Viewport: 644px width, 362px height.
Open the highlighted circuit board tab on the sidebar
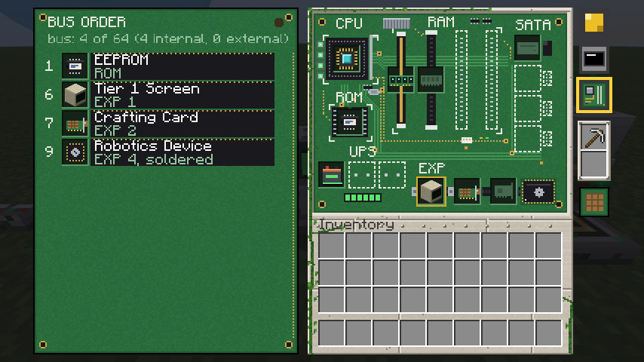[x=594, y=95]
